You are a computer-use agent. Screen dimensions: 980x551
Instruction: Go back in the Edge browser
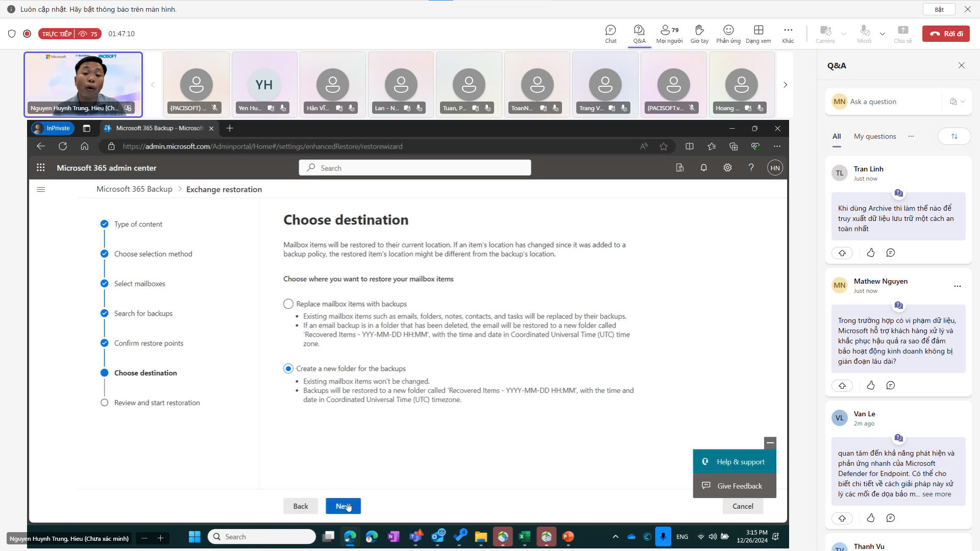pos(41,146)
